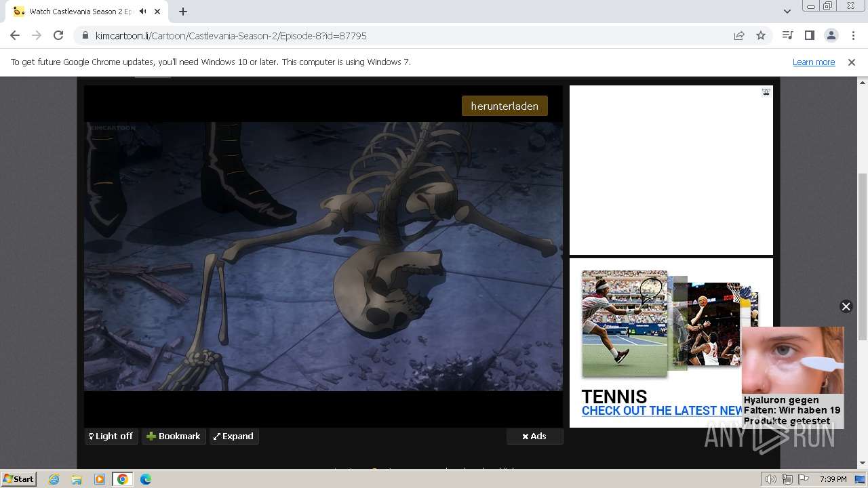Launch Internet Explorer from taskbar
Image resolution: width=868 pixels, height=488 pixels.
[x=54, y=479]
